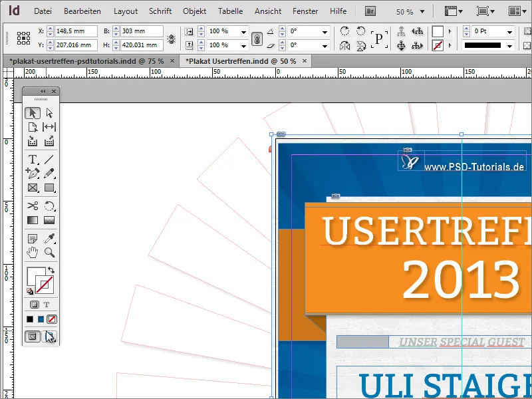
Task: Select the Content Collector tool
Action: pyautogui.click(x=33, y=141)
